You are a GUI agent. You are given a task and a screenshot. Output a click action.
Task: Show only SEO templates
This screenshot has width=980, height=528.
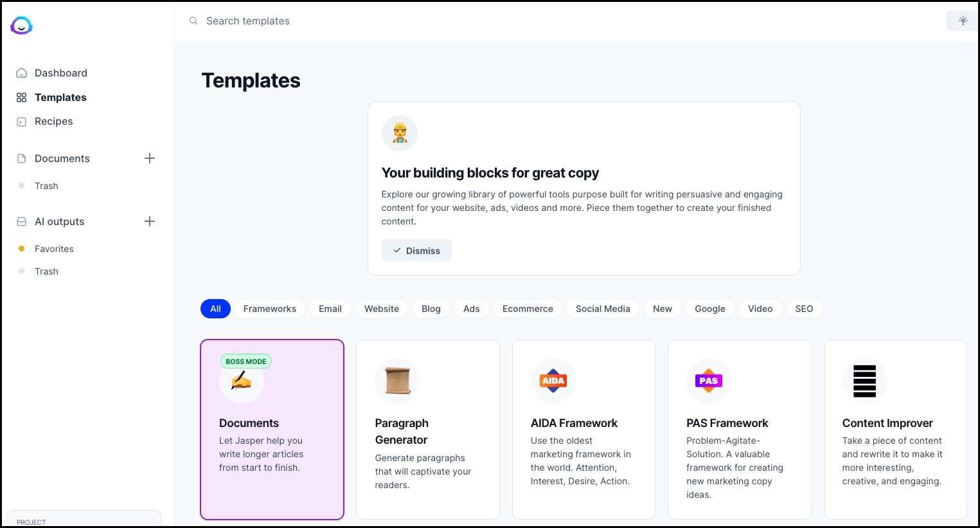click(804, 309)
